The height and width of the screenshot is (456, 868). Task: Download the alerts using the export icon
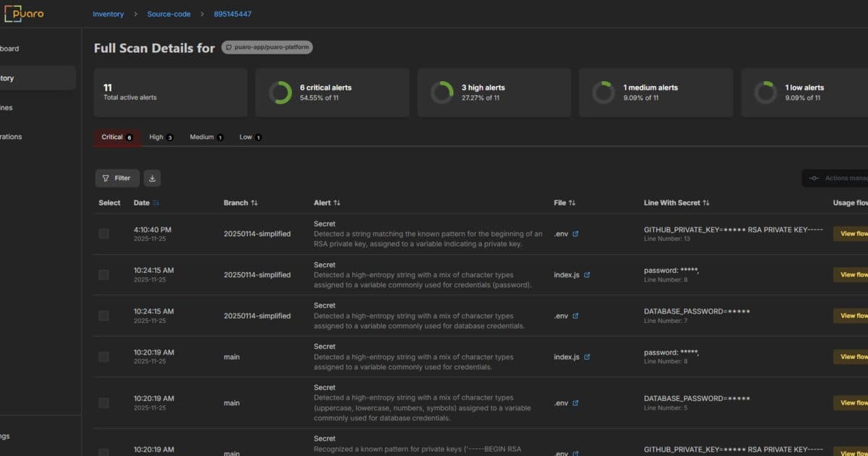(x=152, y=178)
